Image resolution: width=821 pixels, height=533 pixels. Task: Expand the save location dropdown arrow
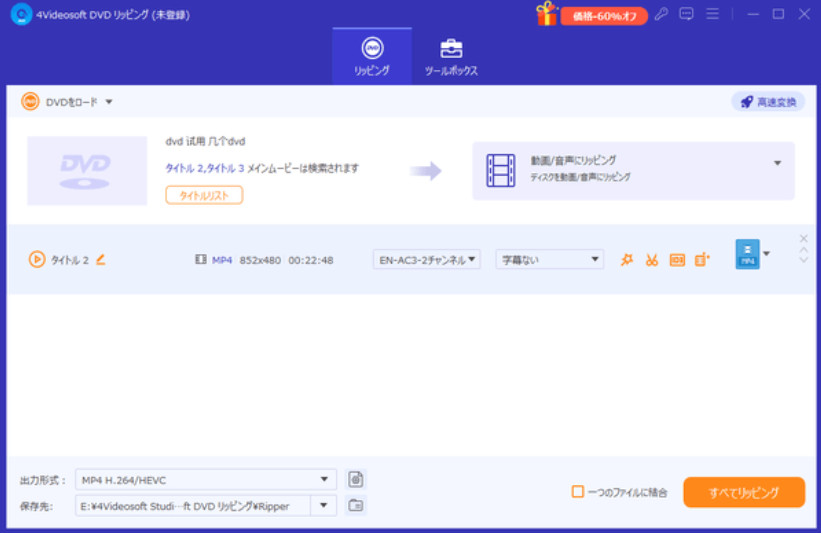pyautogui.click(x=324, y=506)
